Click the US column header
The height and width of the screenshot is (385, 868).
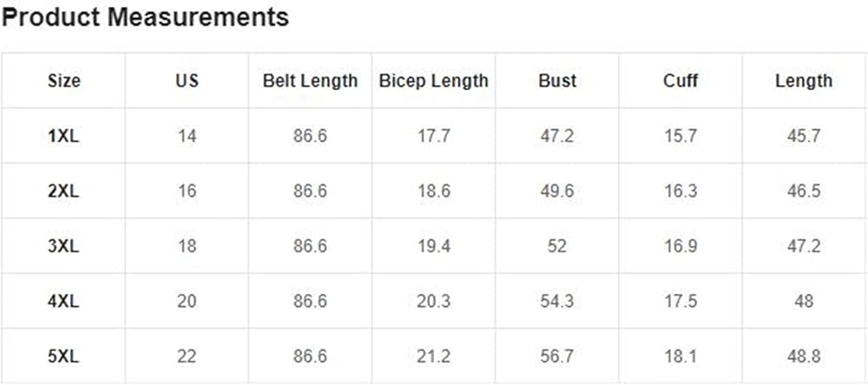tap(187, 81)
